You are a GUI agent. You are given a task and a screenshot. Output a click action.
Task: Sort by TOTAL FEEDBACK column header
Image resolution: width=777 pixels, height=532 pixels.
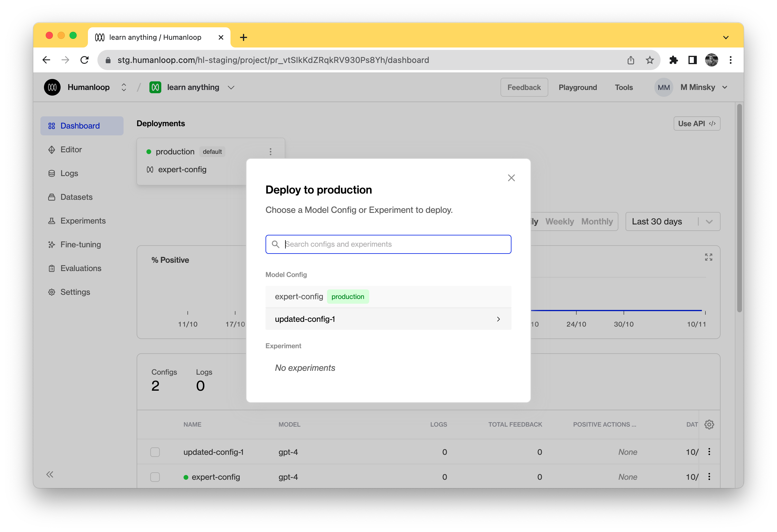point(515,425)
